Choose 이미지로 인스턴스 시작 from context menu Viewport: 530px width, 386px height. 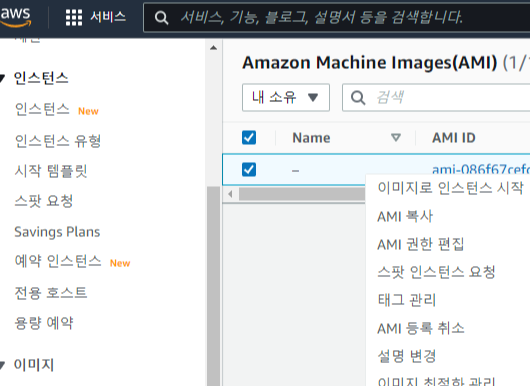click(451, 188)
